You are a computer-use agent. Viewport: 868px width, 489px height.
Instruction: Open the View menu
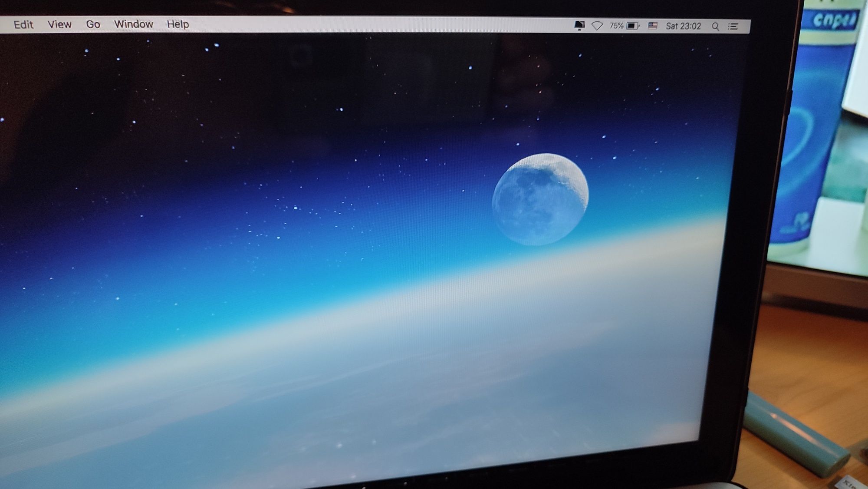tap(59, 24)
